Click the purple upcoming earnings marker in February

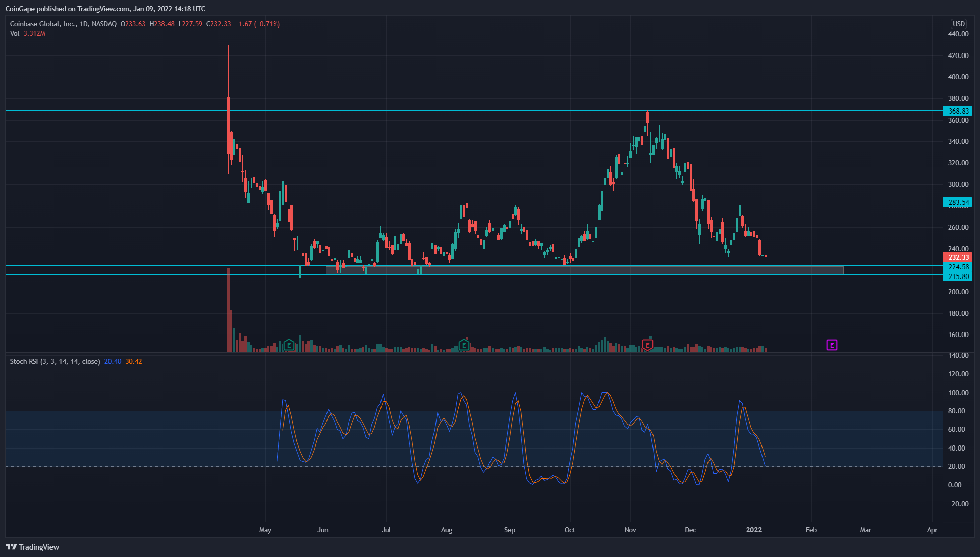(832, 345)
